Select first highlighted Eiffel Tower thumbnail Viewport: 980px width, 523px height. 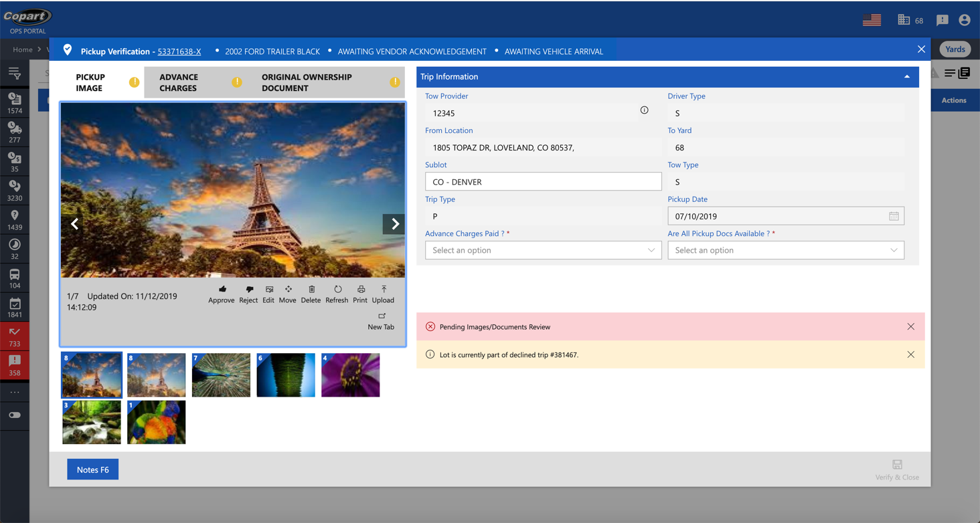92,375
